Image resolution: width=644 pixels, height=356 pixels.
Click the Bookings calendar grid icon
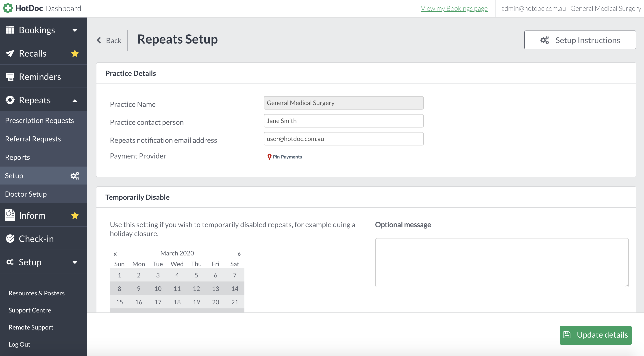coord(10,30)
